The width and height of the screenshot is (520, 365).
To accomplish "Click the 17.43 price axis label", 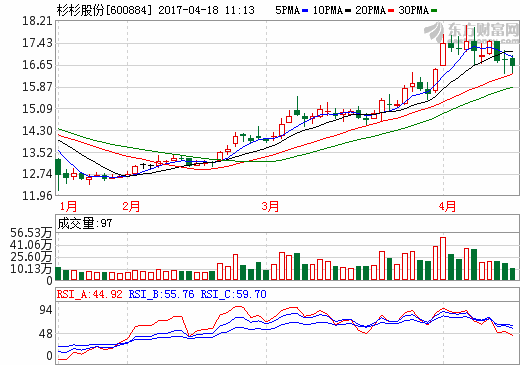I will tap(37, 43).
